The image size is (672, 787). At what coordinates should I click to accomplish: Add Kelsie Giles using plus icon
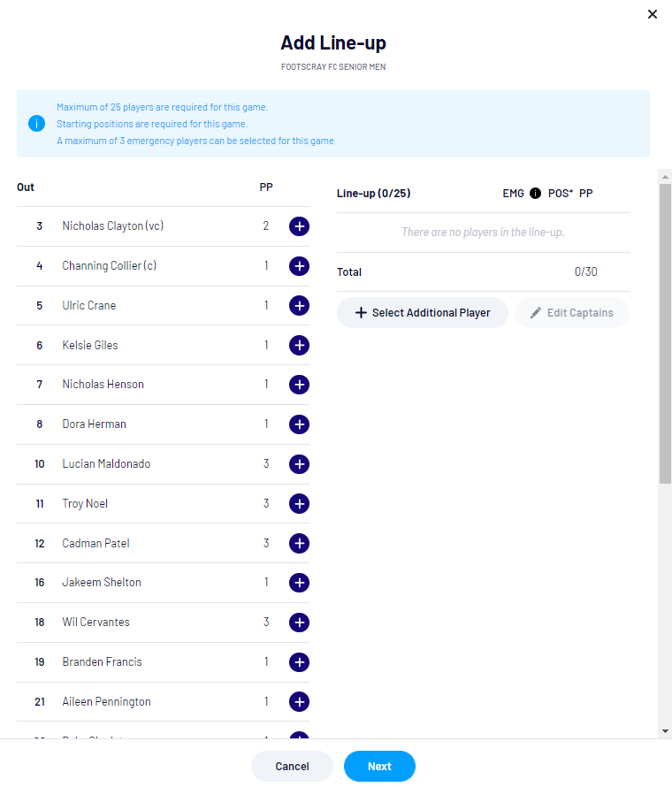click(299, 346)
